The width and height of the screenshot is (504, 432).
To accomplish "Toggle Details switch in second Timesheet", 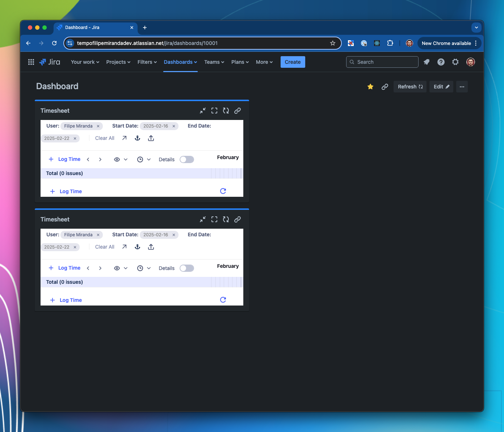I will click(187, 268).
